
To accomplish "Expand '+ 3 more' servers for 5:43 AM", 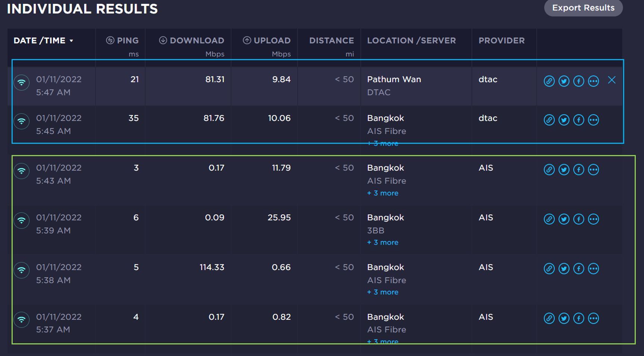I will point(383,193).
